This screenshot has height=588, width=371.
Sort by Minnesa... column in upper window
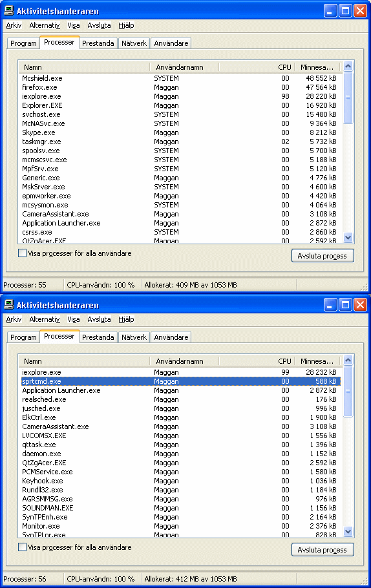coord(317,67)
